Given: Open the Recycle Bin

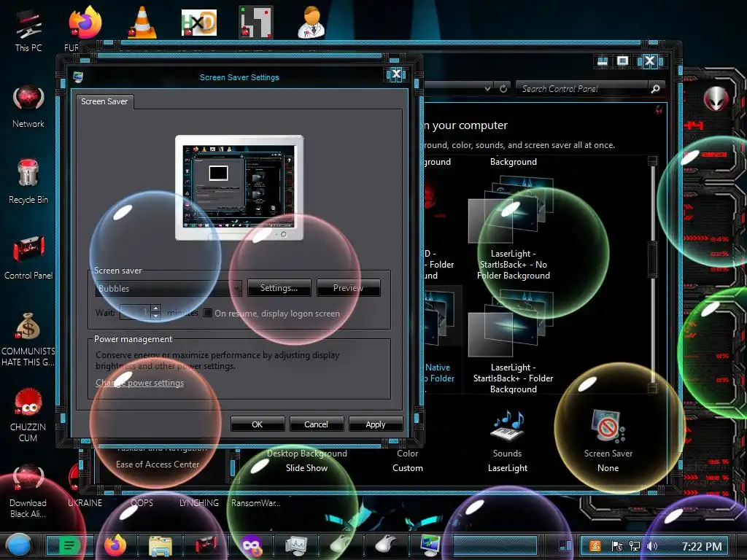Looking at the screenshot, I should [x=28, y=182].
